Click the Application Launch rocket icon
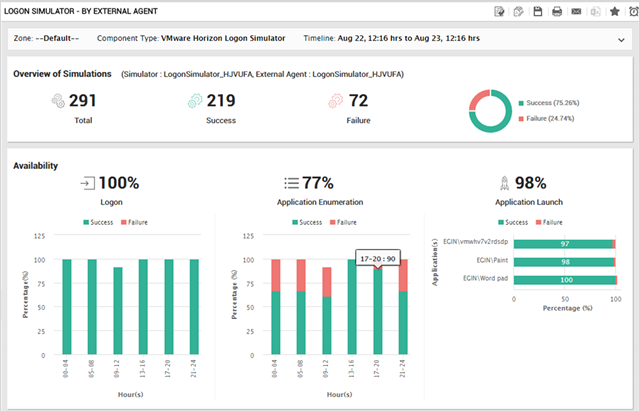This screenshot has width=640, height=412. [504, 183]
